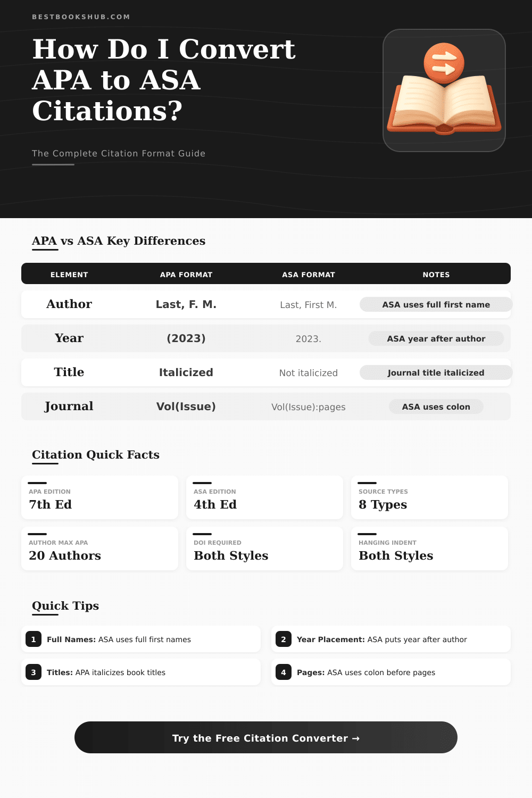Click the open book converter icon

[x=444, y=90]
